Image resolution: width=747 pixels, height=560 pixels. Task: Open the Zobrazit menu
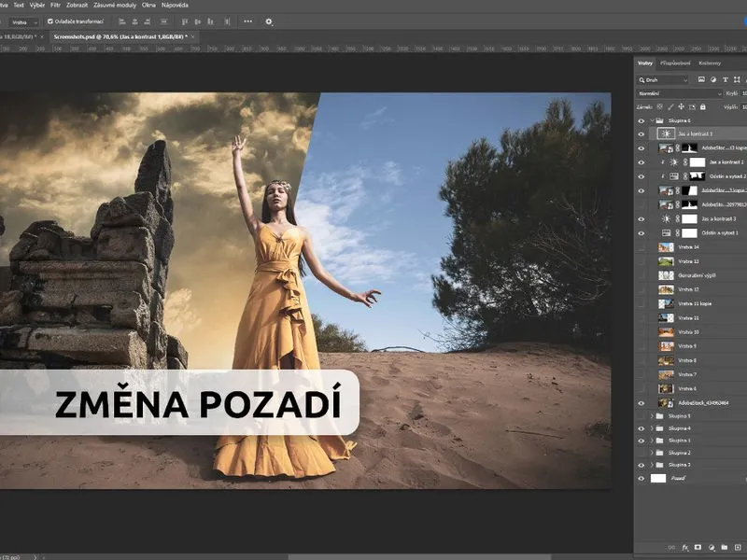77,6
